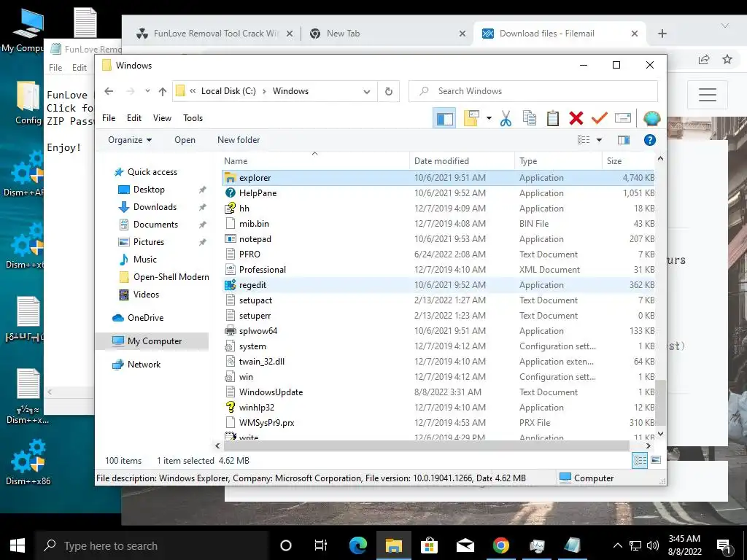Select Downloads in the navigation pane

155,207
